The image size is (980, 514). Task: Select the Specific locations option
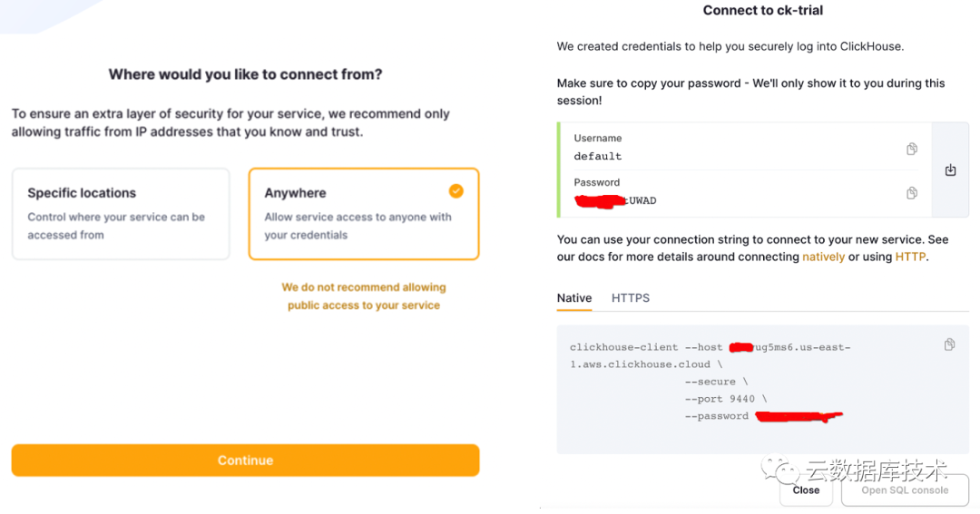pos(121,214)
